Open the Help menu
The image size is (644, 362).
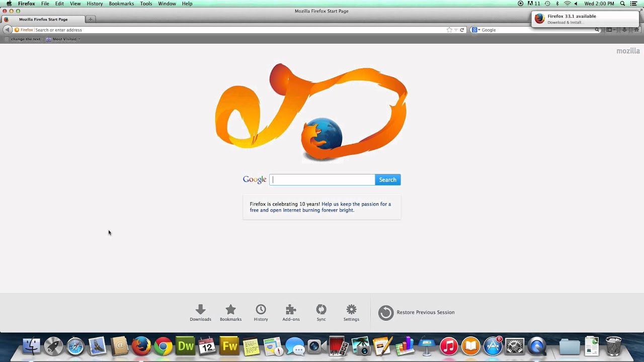click(187, 4)
